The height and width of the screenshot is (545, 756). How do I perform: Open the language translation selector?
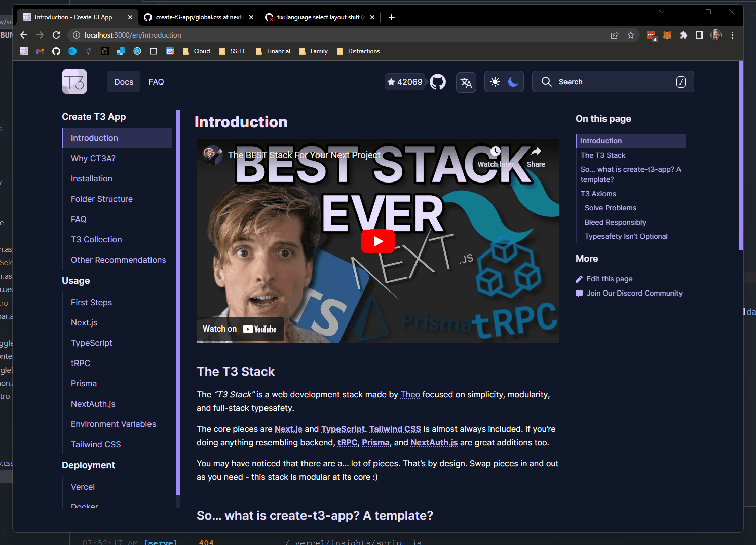point(466,82)
